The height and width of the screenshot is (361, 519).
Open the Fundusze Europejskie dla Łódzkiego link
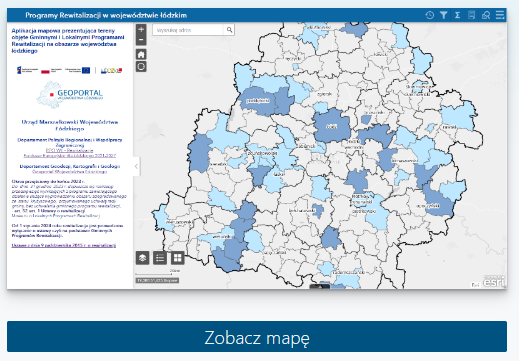coord(70,156)
